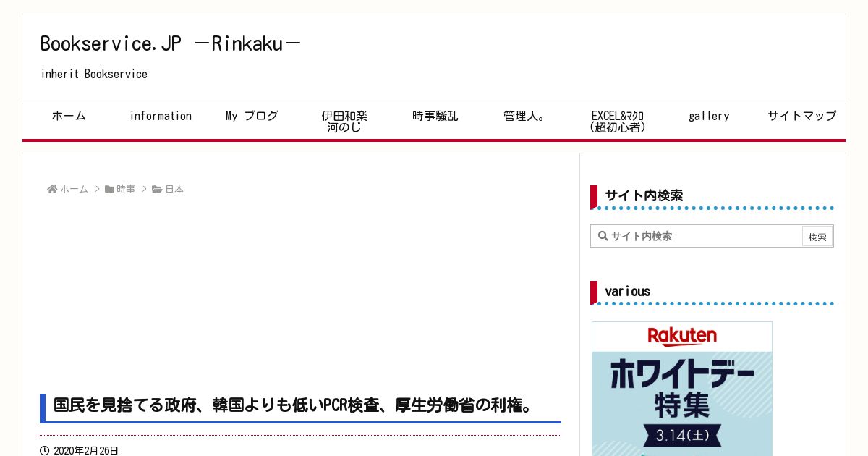868x456 pixels.
Task: Select 時事騒乱 in navigation
Action: 435,116
